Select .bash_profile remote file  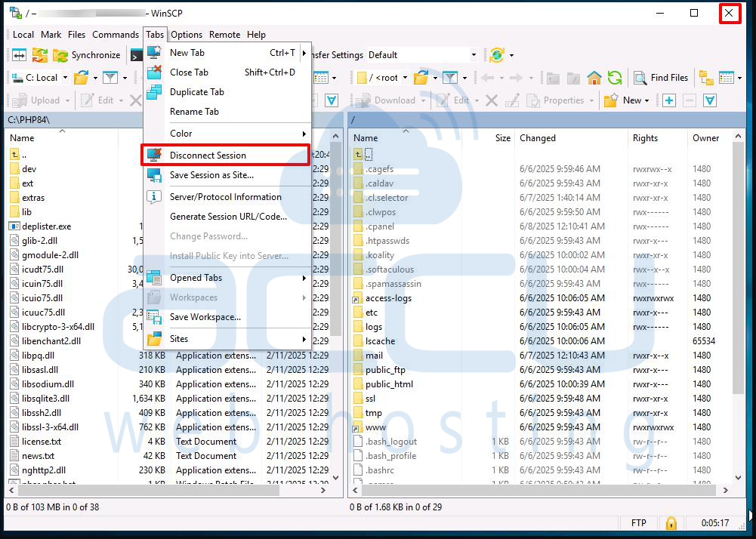[390, 456]
